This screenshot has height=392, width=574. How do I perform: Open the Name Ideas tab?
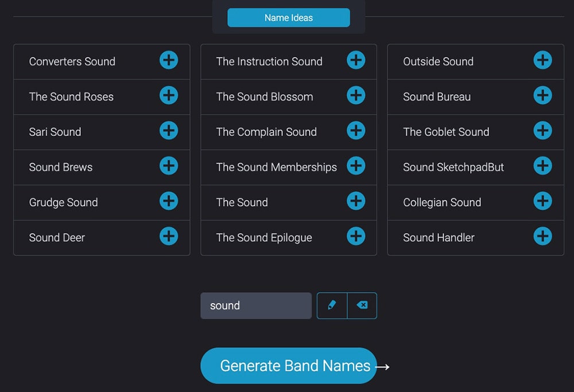(289, 18)
